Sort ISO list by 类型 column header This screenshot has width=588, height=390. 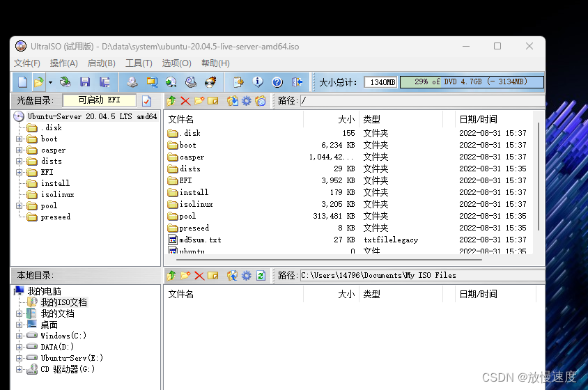(401, 119)
